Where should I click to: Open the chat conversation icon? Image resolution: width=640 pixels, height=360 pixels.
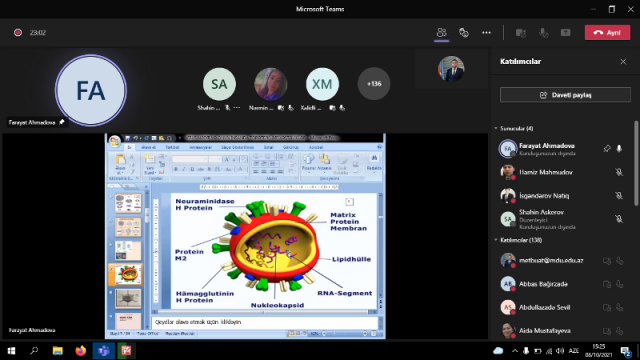464,33
